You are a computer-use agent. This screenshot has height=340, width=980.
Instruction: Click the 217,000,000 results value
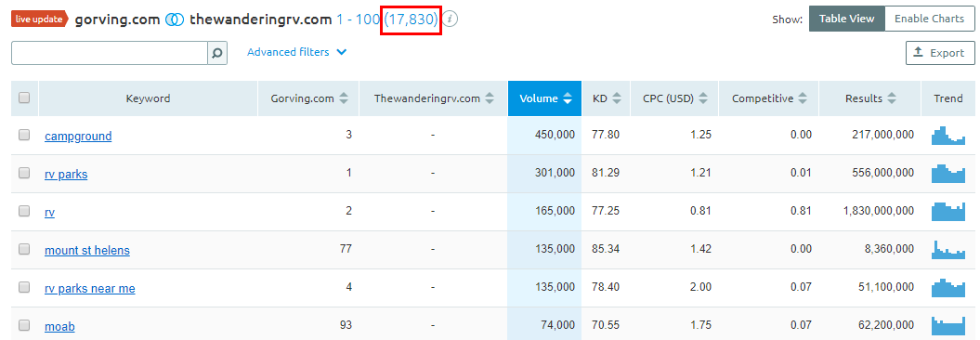point(882,135)
